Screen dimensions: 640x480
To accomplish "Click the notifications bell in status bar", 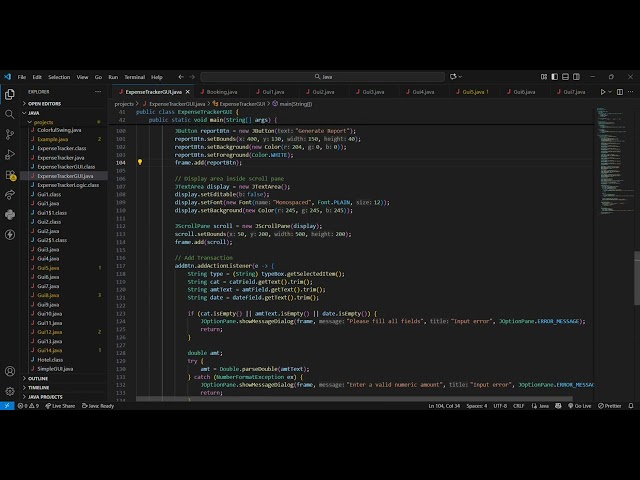I will coord(631,406).
